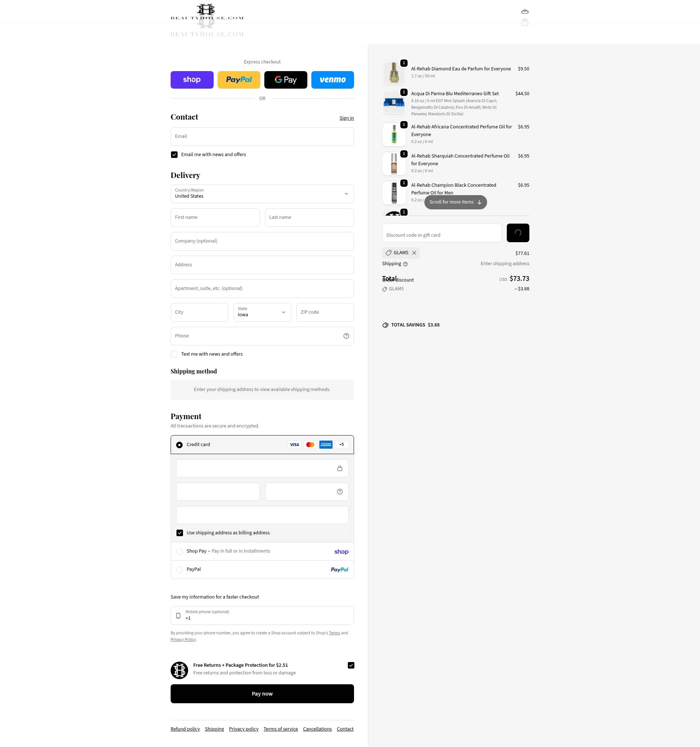Uncheck Email me with news and offers

174,155
